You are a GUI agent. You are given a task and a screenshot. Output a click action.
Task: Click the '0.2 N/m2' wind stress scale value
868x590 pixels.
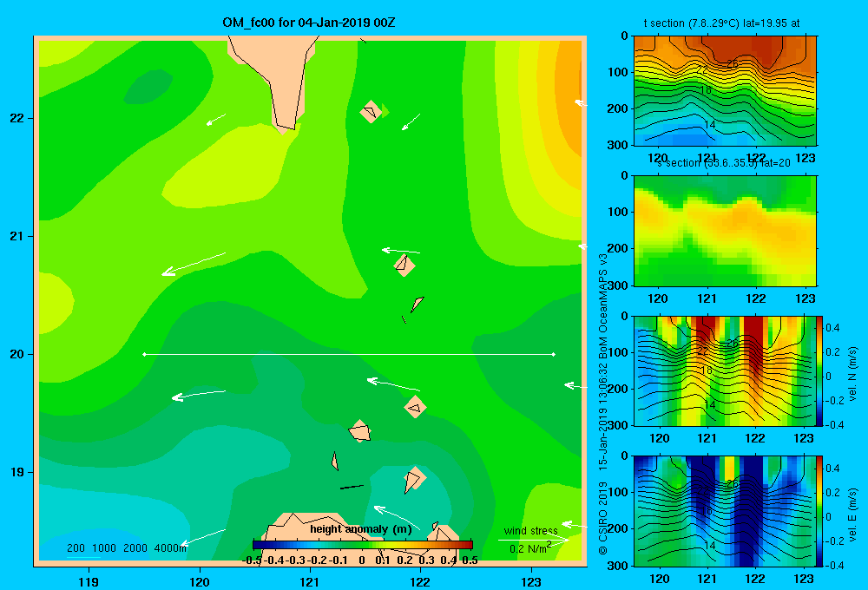530,548
